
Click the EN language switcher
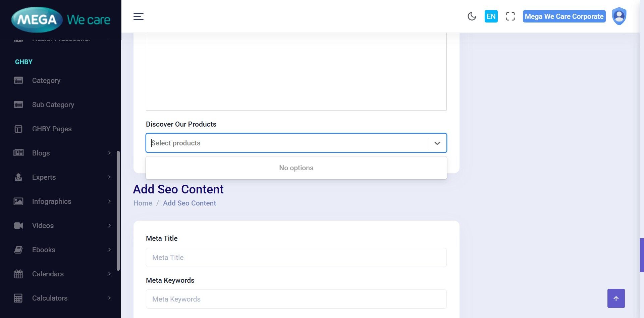(491, 16)
